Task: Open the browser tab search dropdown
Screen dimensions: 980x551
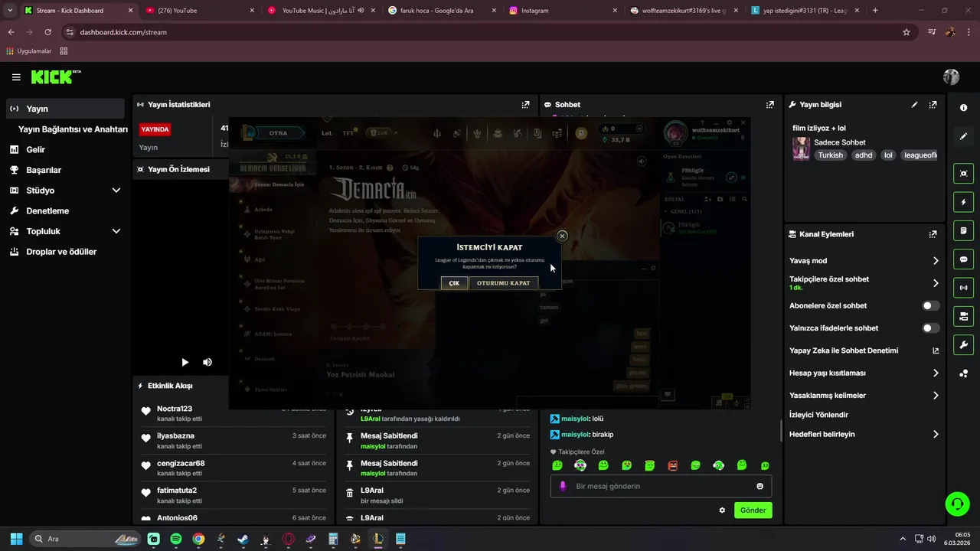Action: click(9, 11)
